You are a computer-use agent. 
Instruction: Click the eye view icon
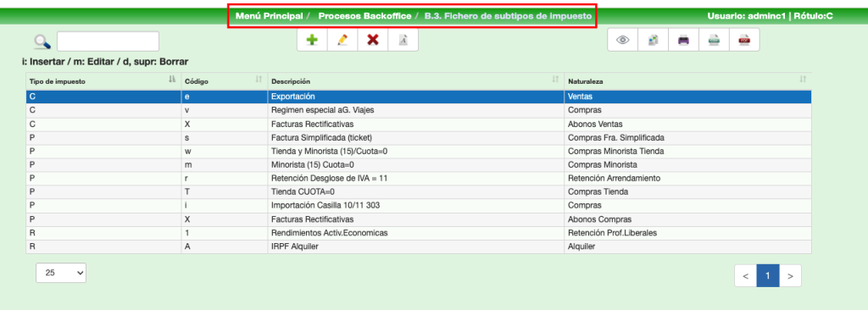(623, 40)
